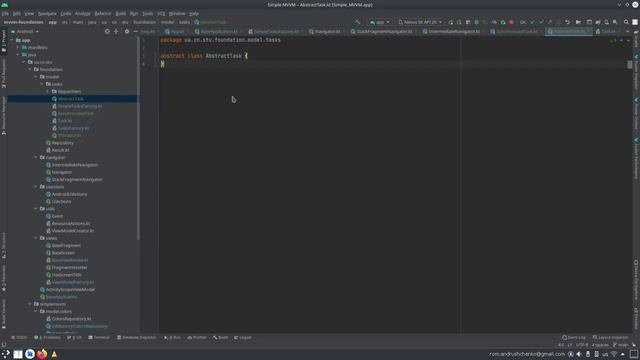Click the Make Project hammer icon
The height and width of the screenshot is (360, 640).
pyautogui.click(x=358, y=22)
